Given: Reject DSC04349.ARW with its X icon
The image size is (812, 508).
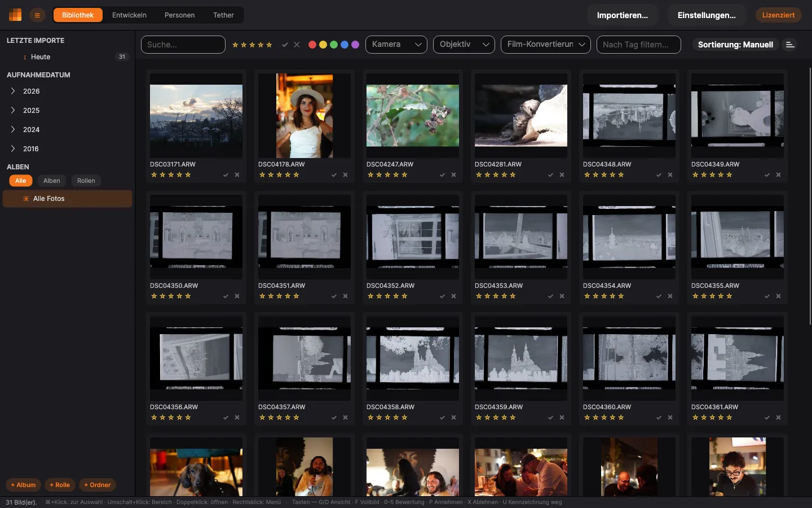Looking at the screenshot, I should point(778,175).
